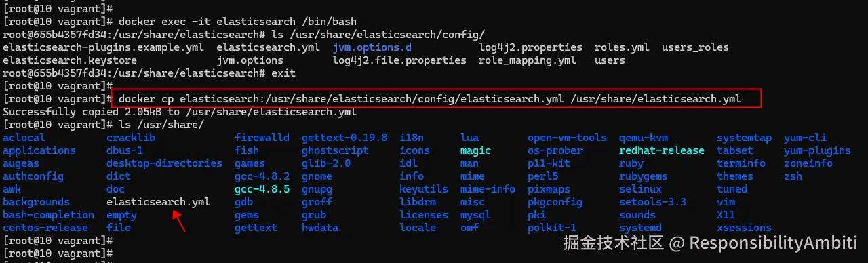Select the 'pkgconfig' directory entry
Screen dimensions: 868x263
pyautogui.click(x=555, y=202)
